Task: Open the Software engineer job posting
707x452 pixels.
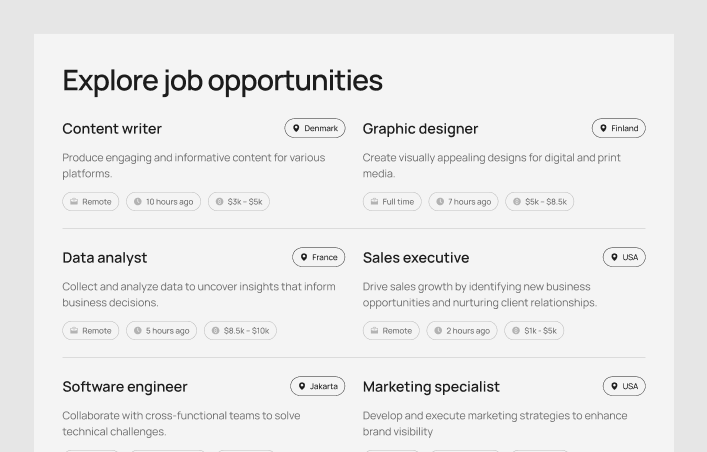Action: (125, 387)
